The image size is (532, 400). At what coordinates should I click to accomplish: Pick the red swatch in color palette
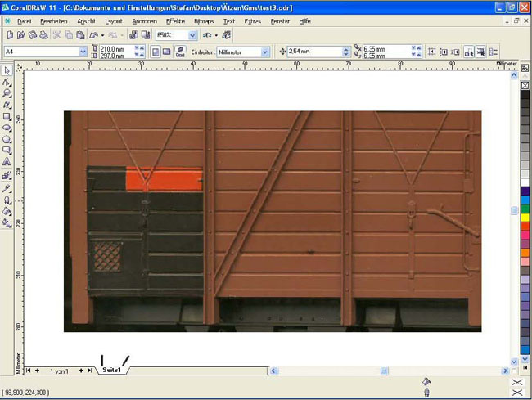click(525, 227)
